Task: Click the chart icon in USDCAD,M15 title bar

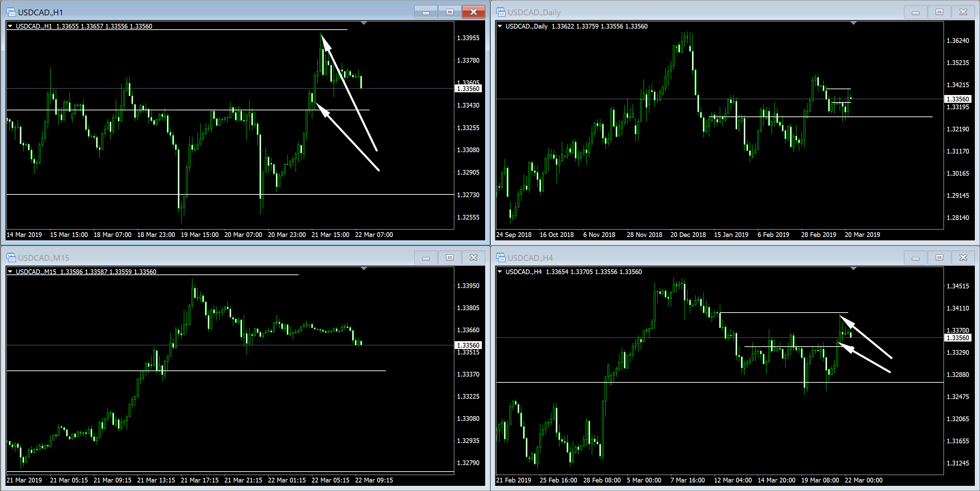Action: [11, 257]
